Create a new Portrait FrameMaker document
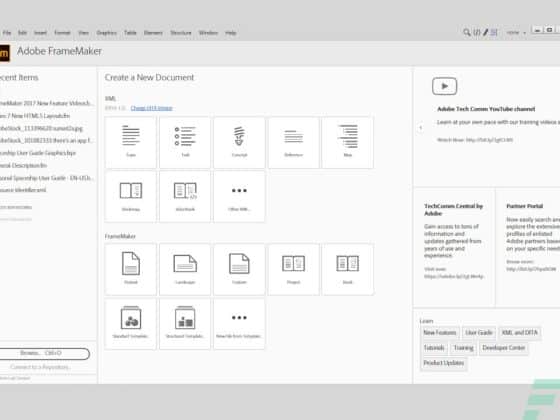 coord(131,269)
